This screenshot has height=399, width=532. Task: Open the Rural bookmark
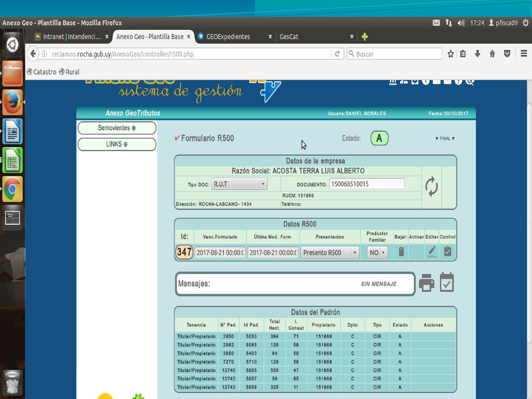(69, 72)
